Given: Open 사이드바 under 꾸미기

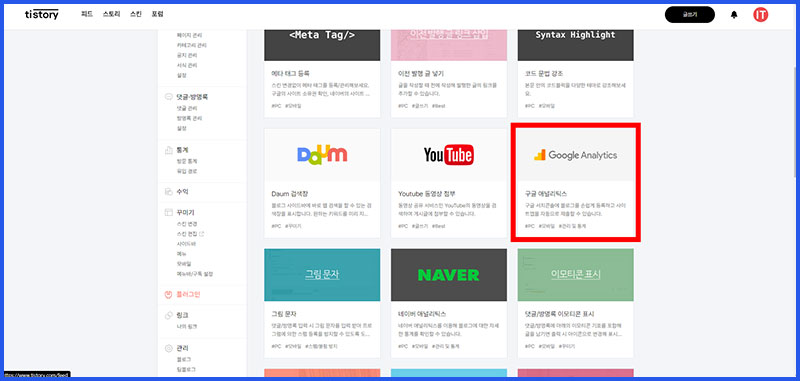Looking at the screenshot, I should click(186, 244).
